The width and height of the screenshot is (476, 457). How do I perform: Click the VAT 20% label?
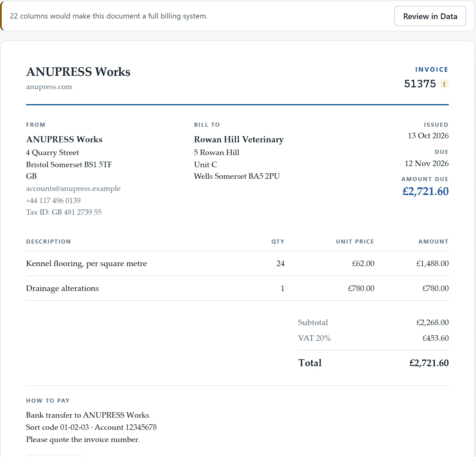click(x=314, y=338)
